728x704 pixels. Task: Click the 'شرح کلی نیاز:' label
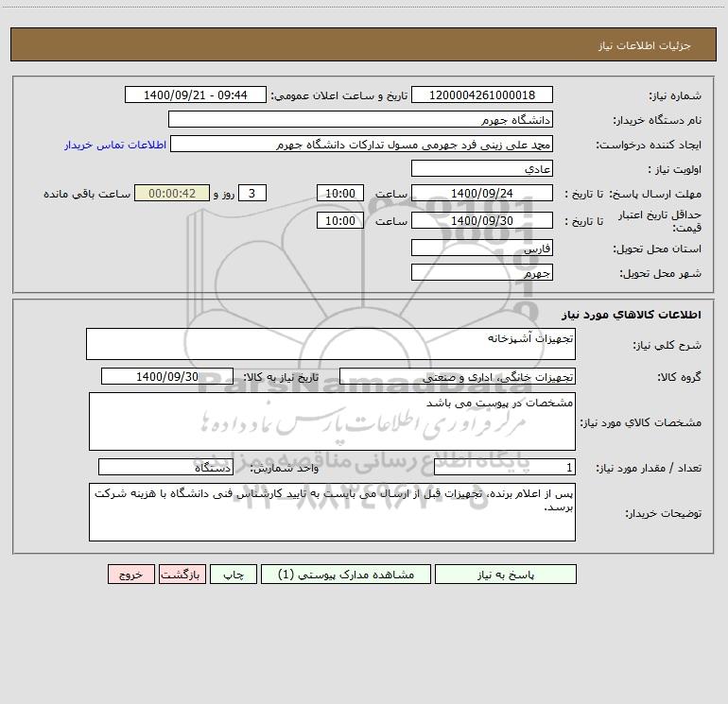pyautogui.click(x=667, y=345)
